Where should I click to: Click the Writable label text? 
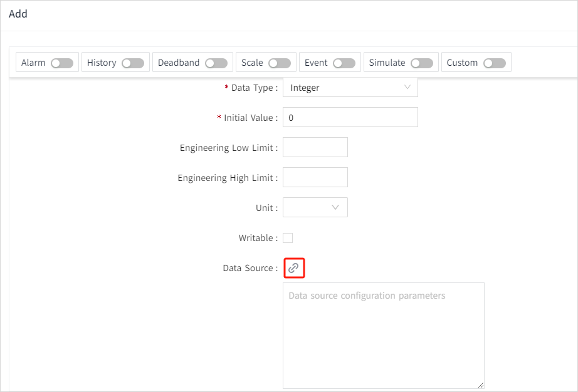tap(256, 238)
